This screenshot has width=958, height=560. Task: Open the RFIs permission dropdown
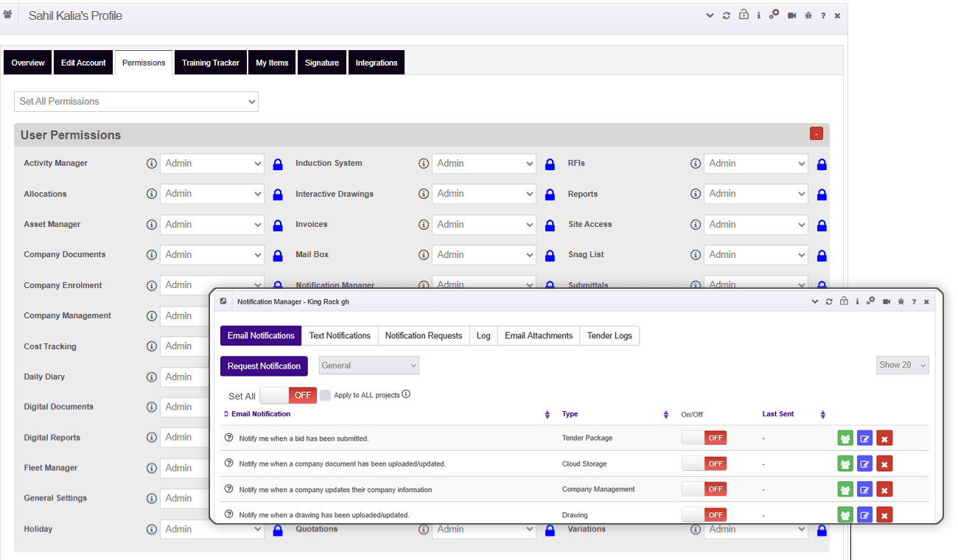(x=755, y=164)
